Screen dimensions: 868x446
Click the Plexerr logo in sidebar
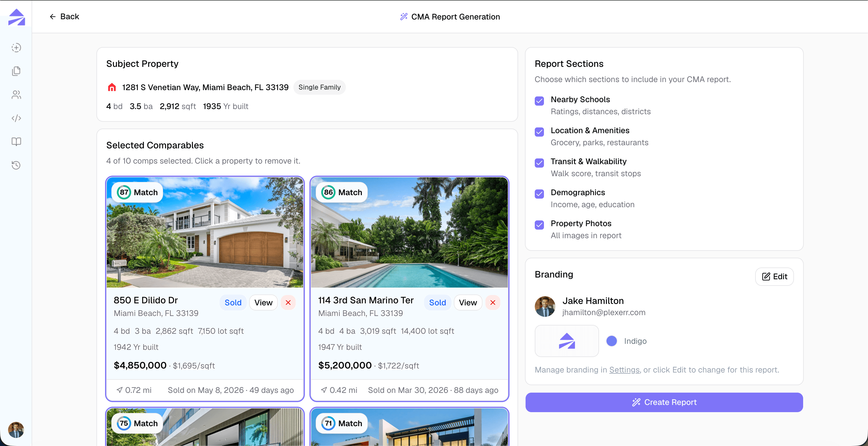point(17,17)
